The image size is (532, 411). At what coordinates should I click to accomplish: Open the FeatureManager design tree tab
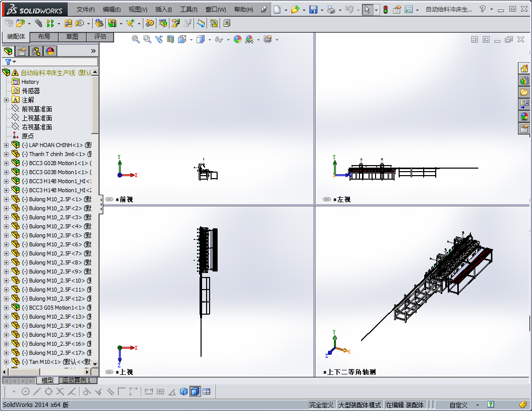click(x=8, y=51)
